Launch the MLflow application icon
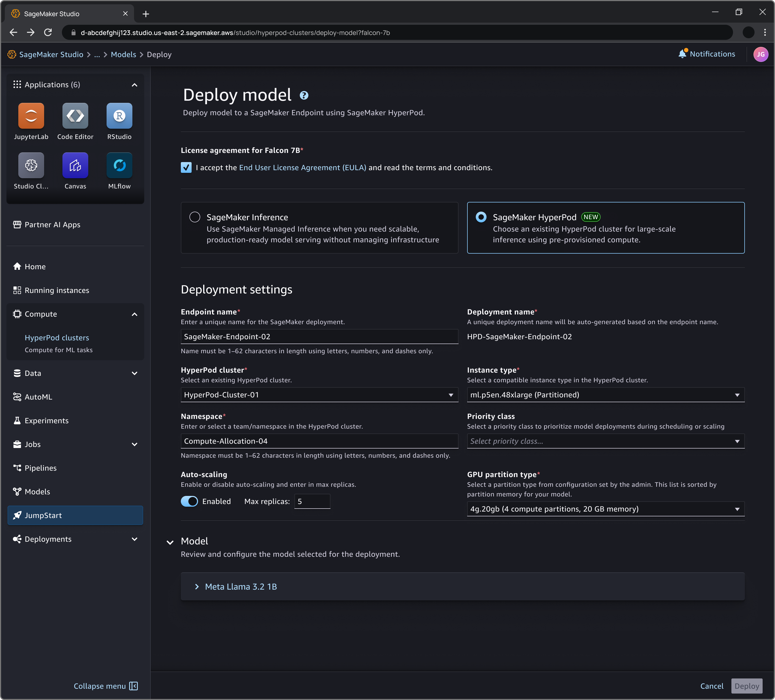775x700 pixels. [119, 165]
